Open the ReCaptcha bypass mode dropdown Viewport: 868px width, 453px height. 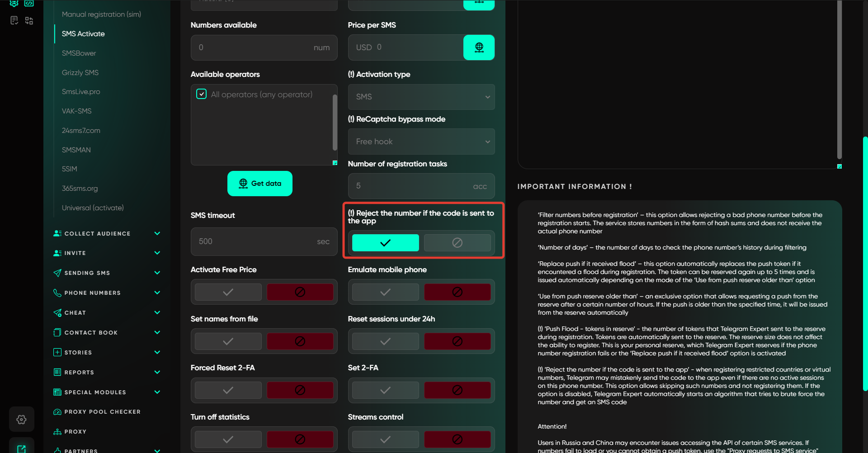[421, 142]
